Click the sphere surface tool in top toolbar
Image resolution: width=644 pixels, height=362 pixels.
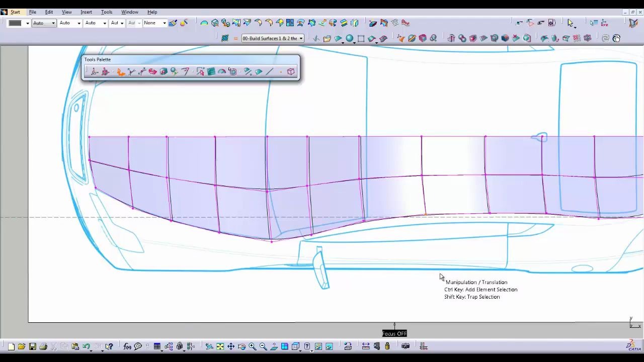349,38
